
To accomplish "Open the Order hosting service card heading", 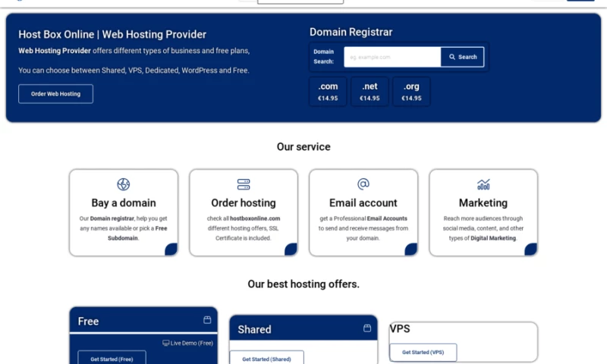I will click(244, 203).
